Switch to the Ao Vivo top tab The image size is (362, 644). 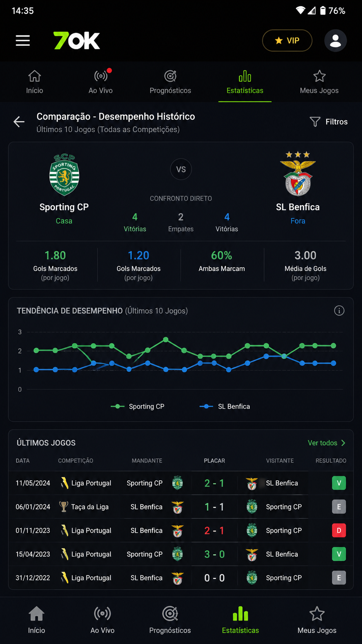(101, 82)
